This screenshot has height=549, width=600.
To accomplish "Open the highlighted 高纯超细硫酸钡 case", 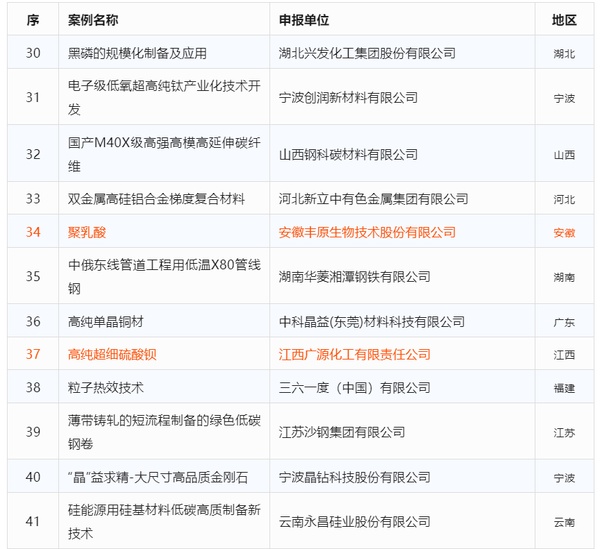I will coord(112,354).
